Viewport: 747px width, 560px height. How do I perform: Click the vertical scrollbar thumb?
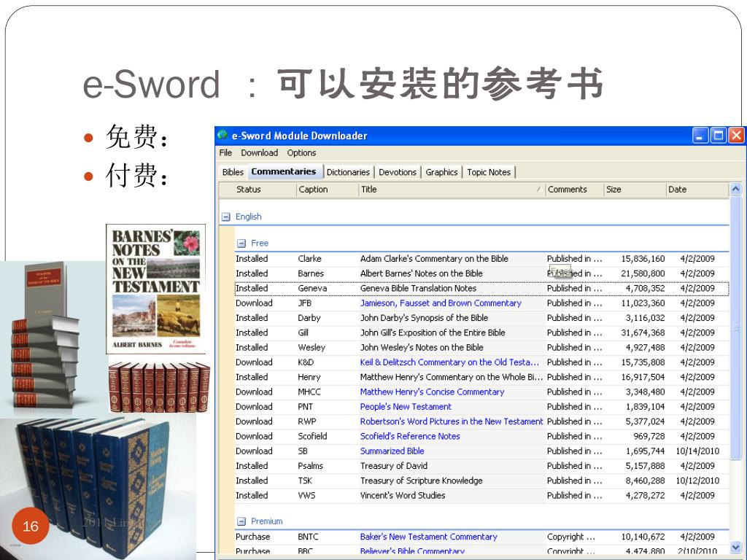735,327
